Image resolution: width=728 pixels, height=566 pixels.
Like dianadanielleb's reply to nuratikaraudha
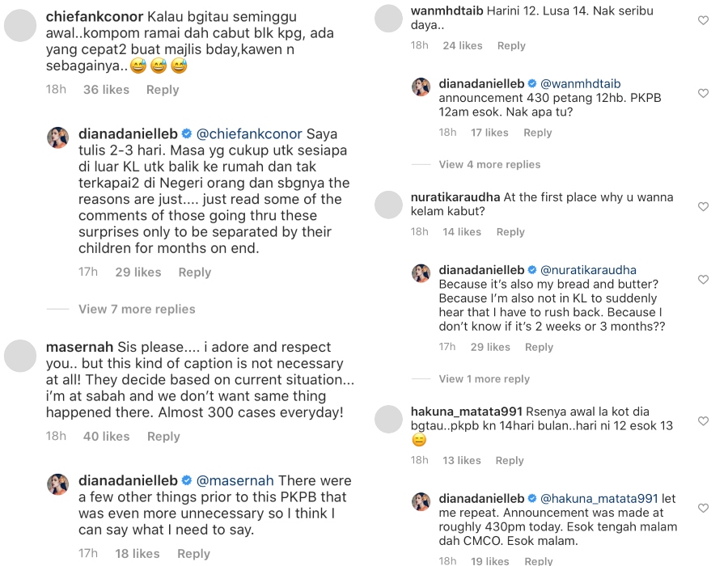703,280
